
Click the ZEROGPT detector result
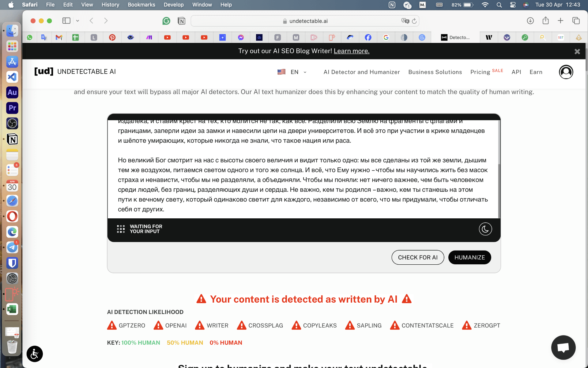point(481,325)
